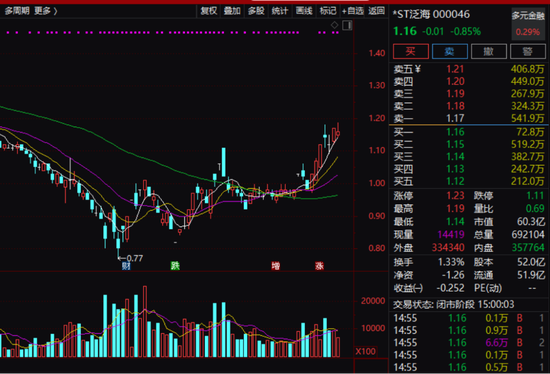Expand the 更多 periods chevron

click(46, 11)
